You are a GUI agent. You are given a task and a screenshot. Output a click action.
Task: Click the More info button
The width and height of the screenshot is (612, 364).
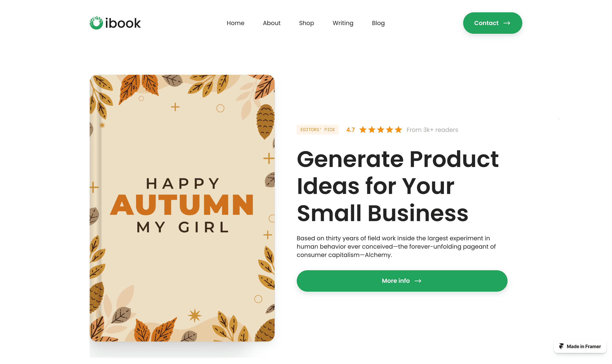pyautogui.click(x=402, y=281)
